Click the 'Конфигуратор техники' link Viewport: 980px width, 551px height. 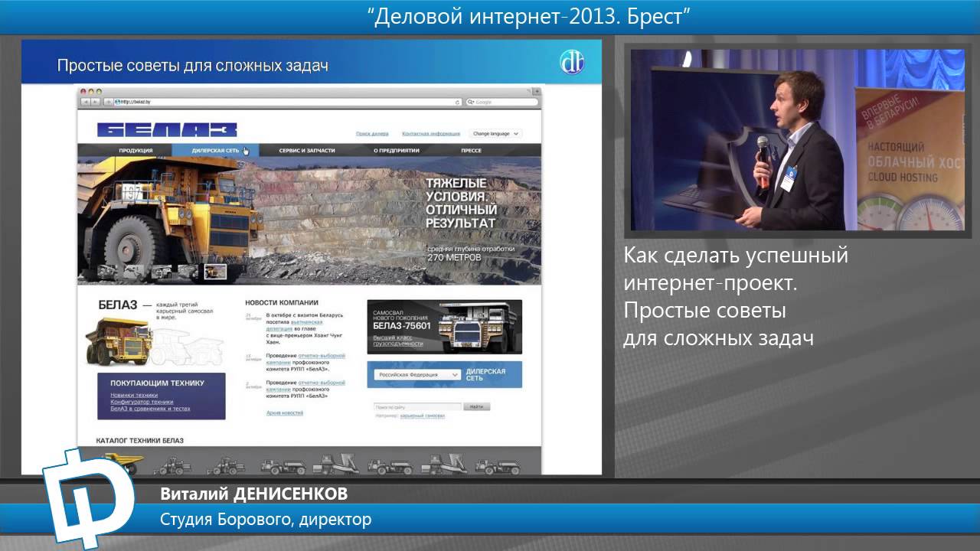pos(142,402)
